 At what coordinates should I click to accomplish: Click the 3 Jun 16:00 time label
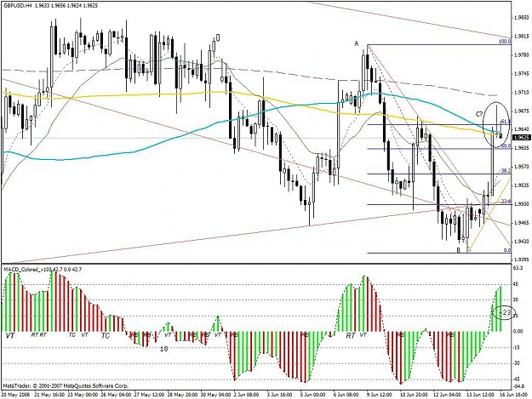(280, 395)
